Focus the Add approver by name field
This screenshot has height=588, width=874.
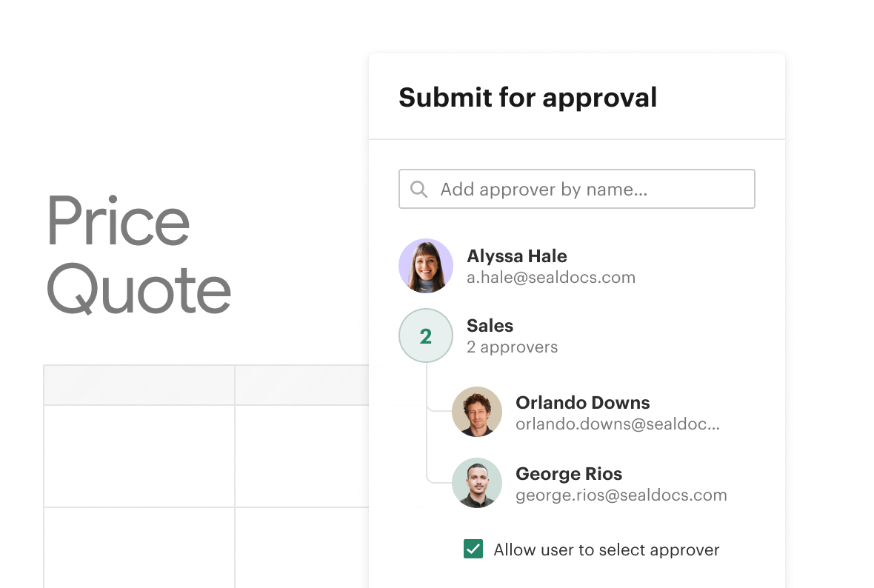tap(577, 189)
